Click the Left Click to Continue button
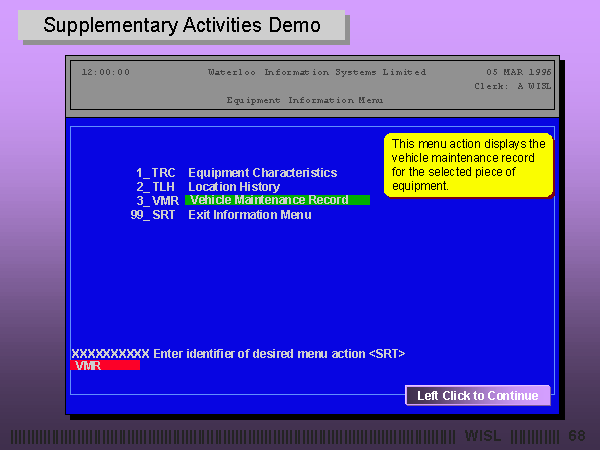 pyautogui.click(x=478, y=395)
